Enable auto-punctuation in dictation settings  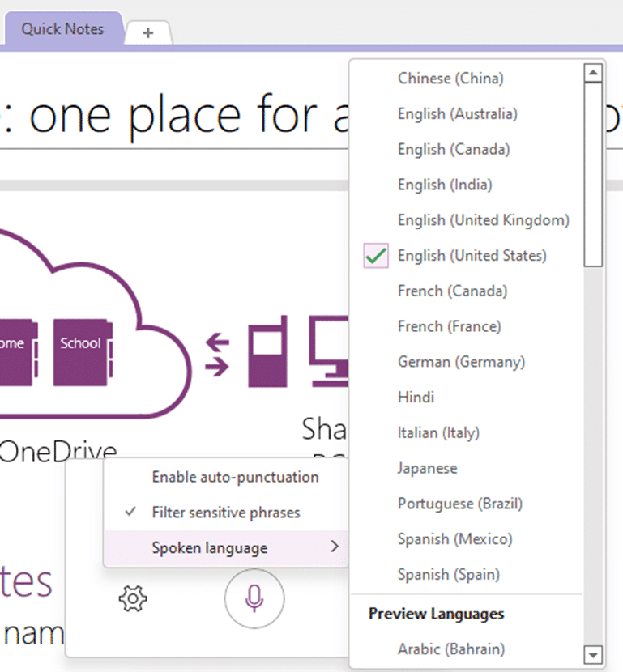click(235, 477)
